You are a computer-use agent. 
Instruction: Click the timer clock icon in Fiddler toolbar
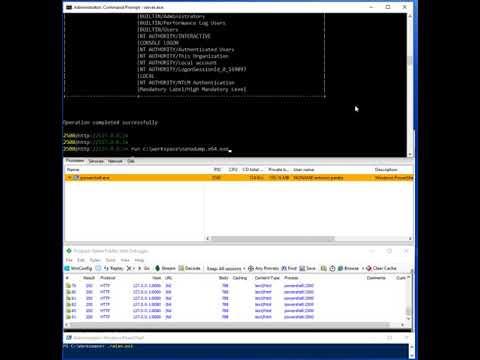332,268
